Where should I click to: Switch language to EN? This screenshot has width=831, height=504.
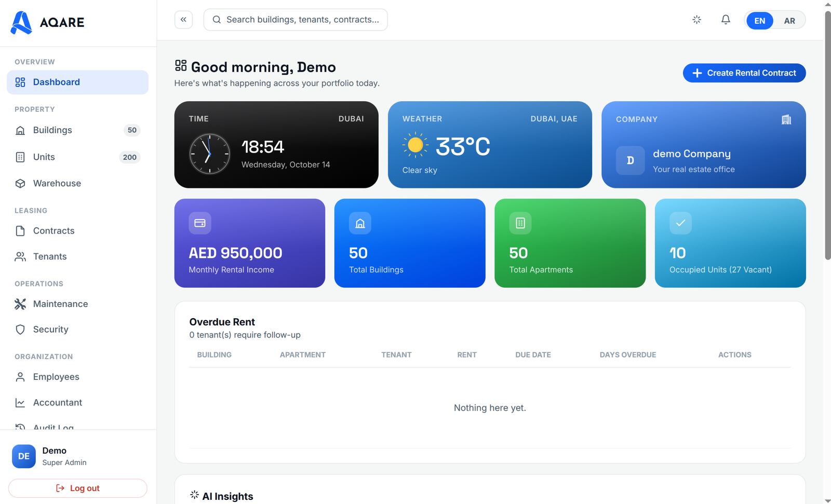click(x=759, y=21)
